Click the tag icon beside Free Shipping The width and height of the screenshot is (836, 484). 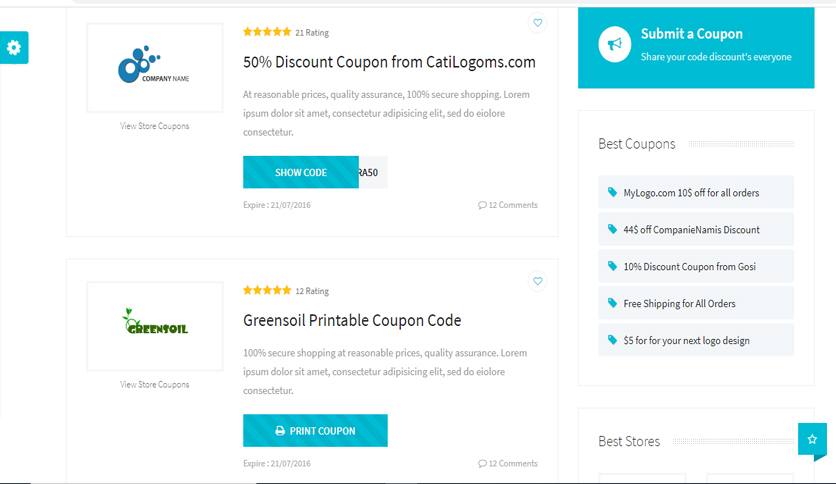click(x=612, y=303)
